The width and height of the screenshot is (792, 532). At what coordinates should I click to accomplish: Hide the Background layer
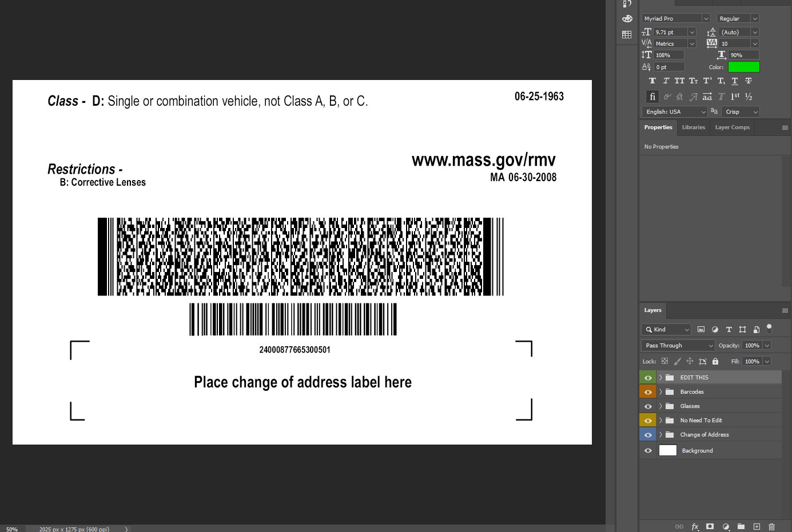(648, 451)
